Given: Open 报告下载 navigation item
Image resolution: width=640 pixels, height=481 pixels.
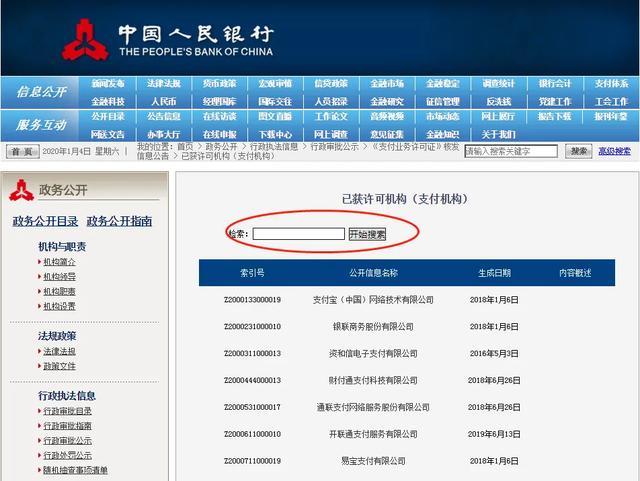Looking at the screenshot, I should coord(555,117).
